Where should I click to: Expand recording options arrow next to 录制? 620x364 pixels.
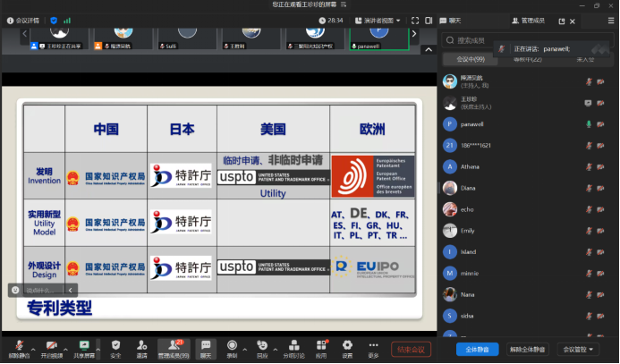pyautogui.click(x=245, y=350)
